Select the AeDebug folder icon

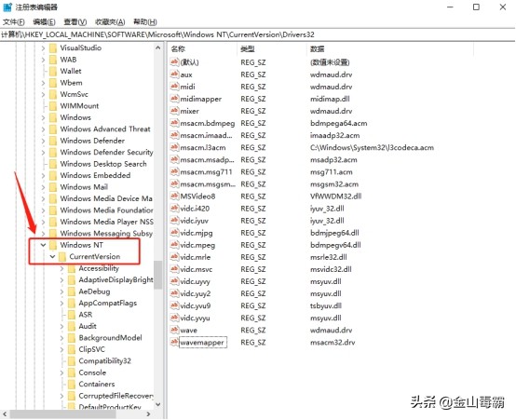point(72,291)
